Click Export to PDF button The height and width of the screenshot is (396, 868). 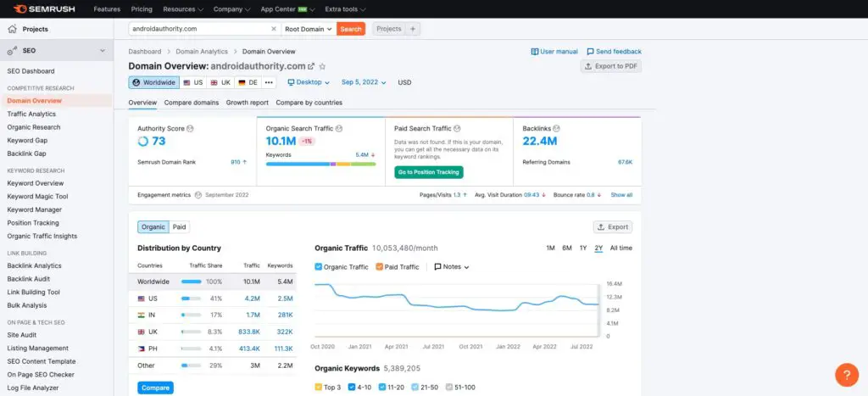click(x=611, y=66)
